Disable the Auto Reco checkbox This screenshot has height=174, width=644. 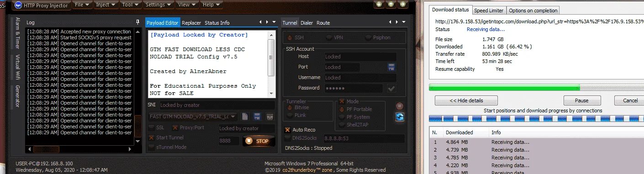tap(288, 130)
